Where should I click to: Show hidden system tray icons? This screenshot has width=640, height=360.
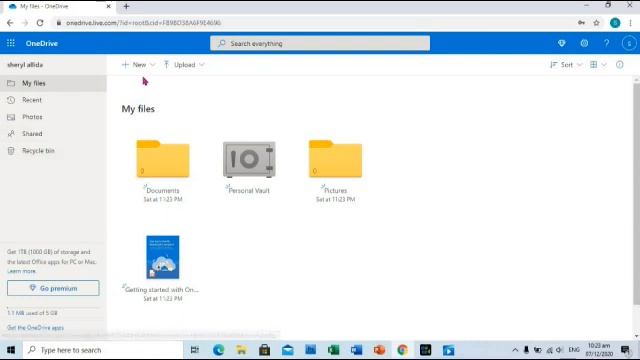pos(515,350)
